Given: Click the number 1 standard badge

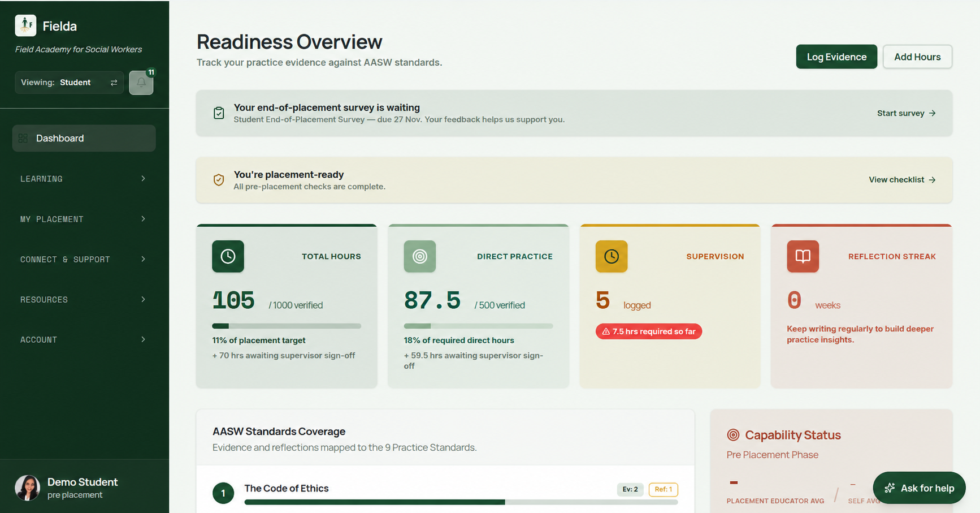Looking at the screenshot, I should point(223,493).
